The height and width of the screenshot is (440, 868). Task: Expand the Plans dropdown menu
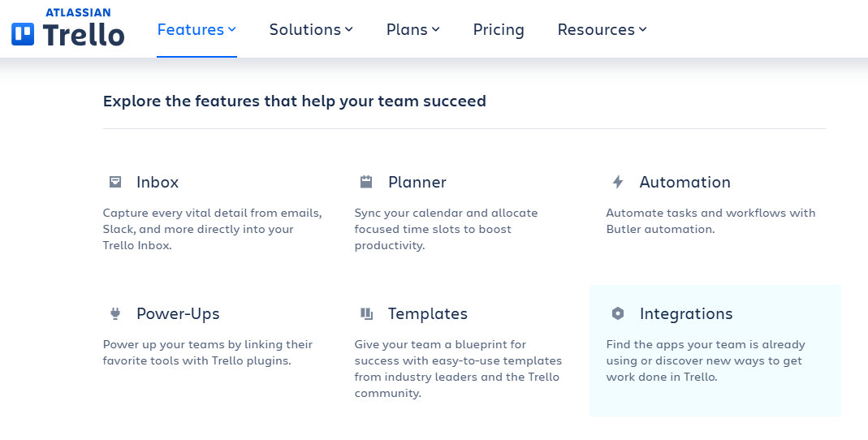tap(413, 29)
